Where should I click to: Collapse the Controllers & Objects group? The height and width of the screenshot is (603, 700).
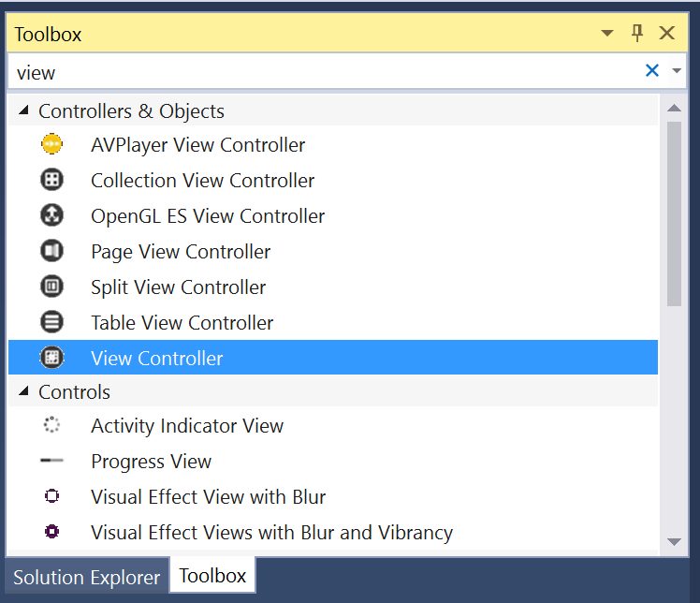click(x=23, y=110)
